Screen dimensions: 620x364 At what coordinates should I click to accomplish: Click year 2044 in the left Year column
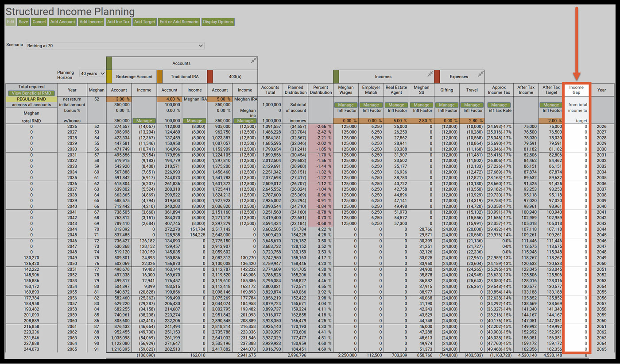72,229
